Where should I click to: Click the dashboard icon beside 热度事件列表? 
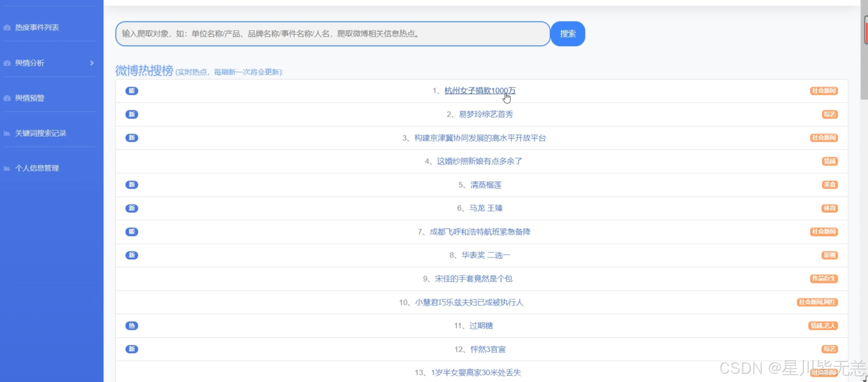point(7,28)
